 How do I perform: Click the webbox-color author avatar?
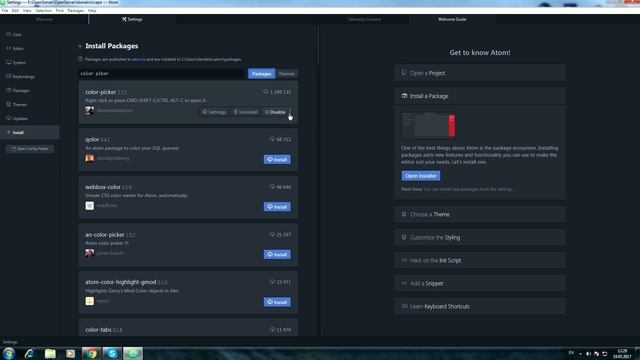90,206
